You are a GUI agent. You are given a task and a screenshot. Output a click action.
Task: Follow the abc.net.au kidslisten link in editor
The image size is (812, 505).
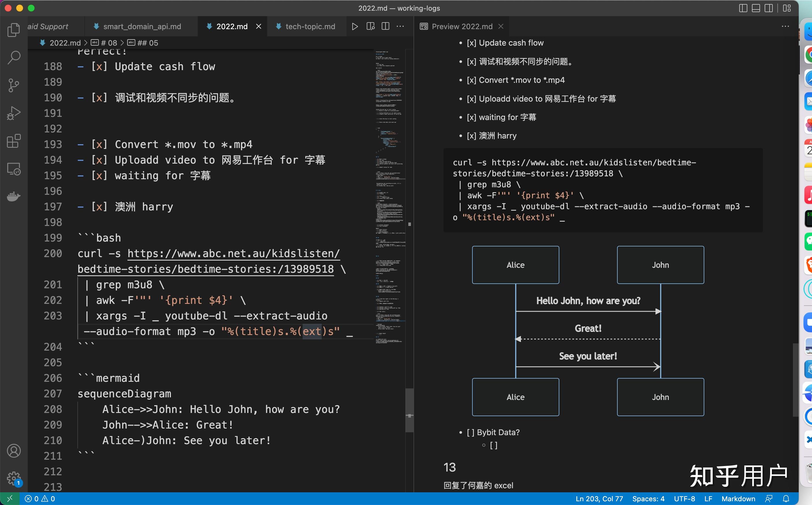point(233,253)
